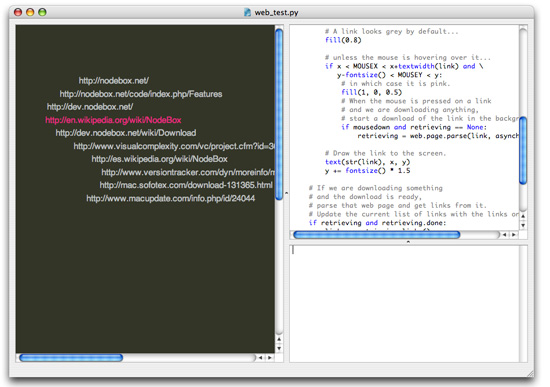Screen dimensions: 550x387
Task: Open the es.wikipedia.org/wiki/NodeBox link
Action: coord(159,159)
